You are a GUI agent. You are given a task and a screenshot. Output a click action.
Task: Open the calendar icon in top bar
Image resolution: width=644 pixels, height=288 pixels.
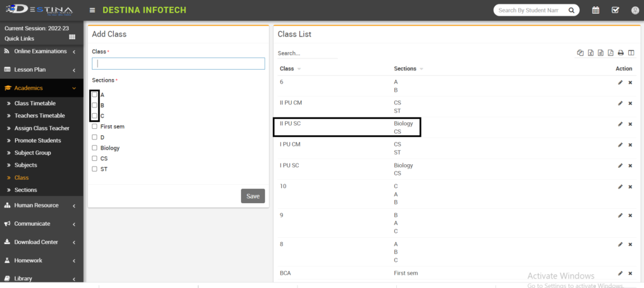(x=596, y=10)
